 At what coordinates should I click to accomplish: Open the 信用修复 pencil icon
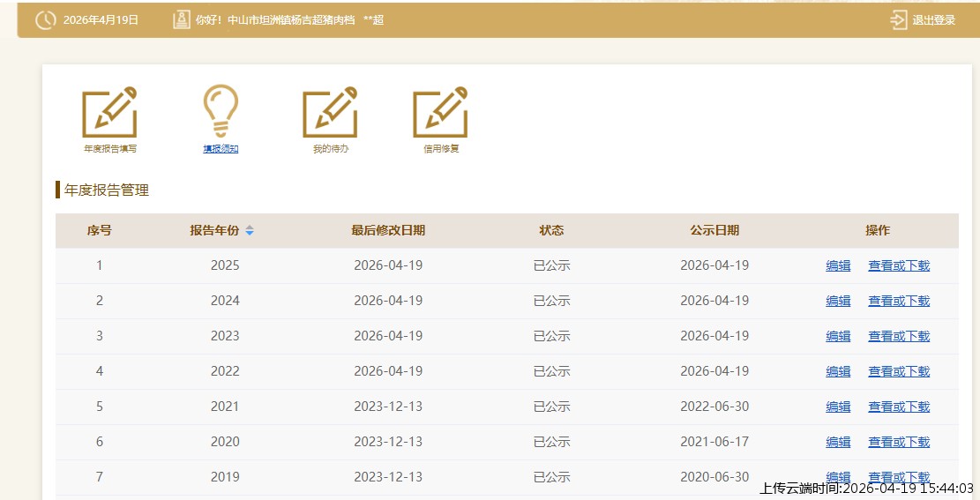click(440, 113)
